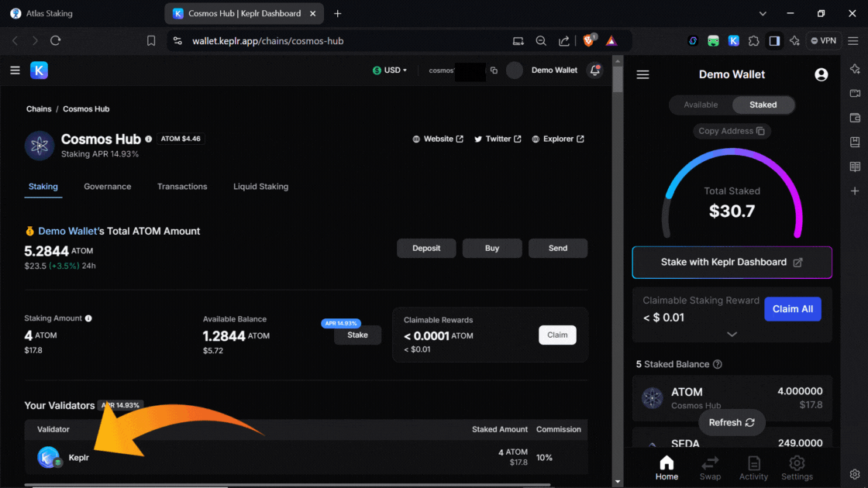This screenshot has height=488, width=868.
Task: Switch the balance toggle to Available
Action: (x=701, y=105)
